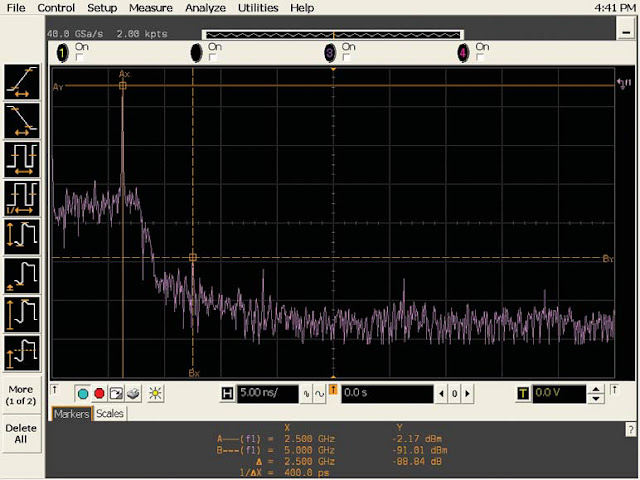The height and width of the screenshot is (480, 640).
Task: Enable channel 4 On checkbox
Action: 480,58
